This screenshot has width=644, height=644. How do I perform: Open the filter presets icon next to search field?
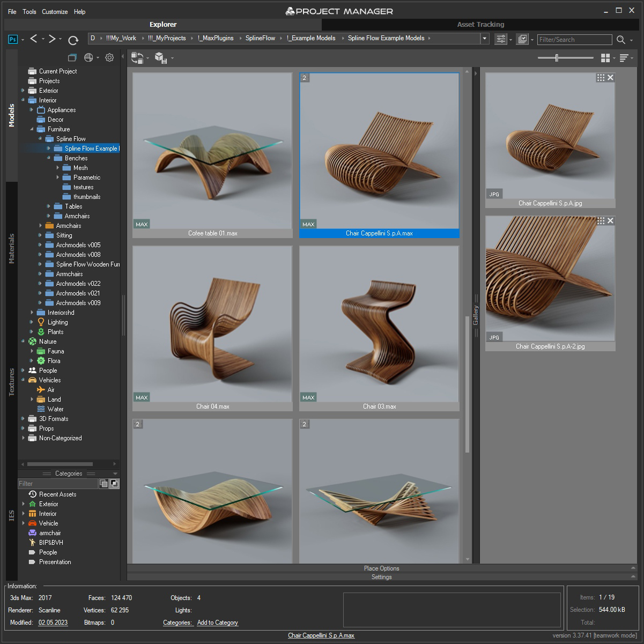[500, 39]
